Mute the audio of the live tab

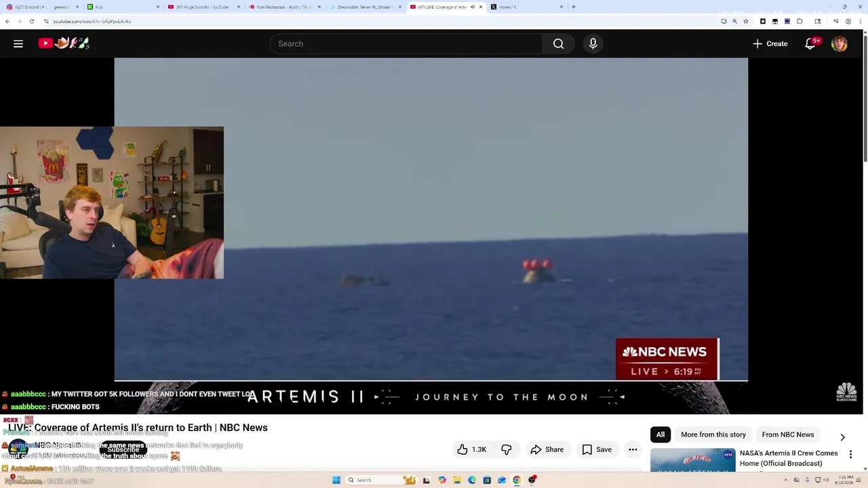(x=473, y=7)
